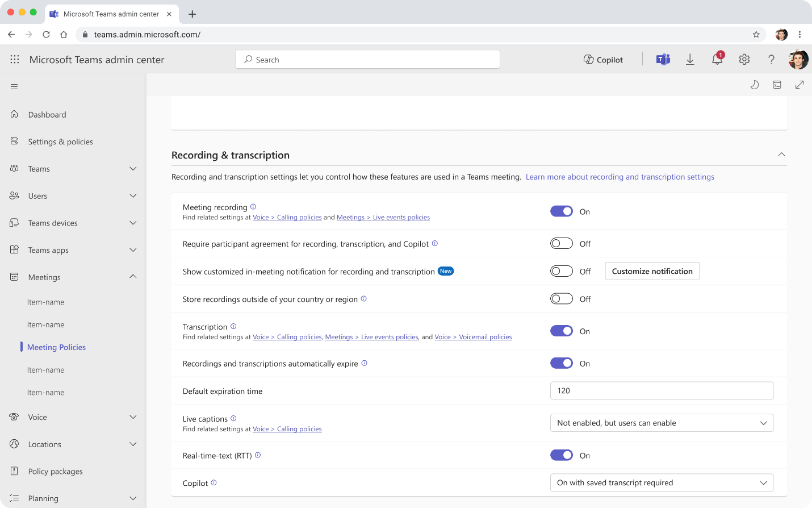The image size is (812, 508).
Task: Click the browser address bar
Action: [420, 35]
